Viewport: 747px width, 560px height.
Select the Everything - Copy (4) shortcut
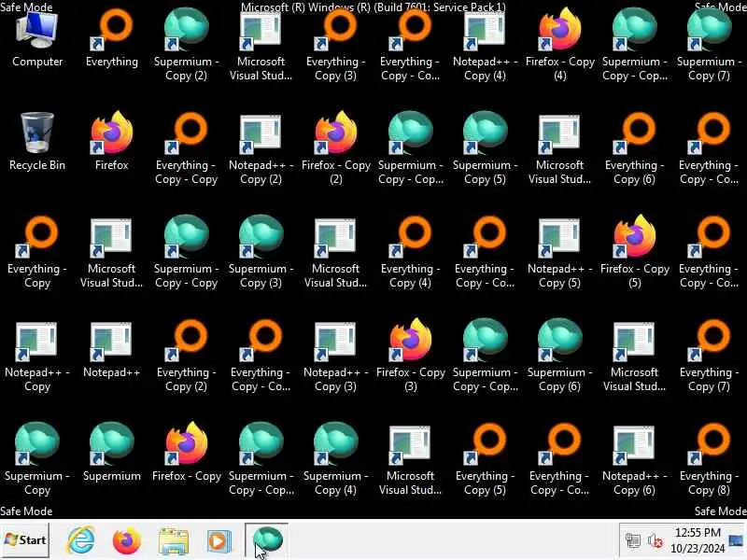(411, 252)
